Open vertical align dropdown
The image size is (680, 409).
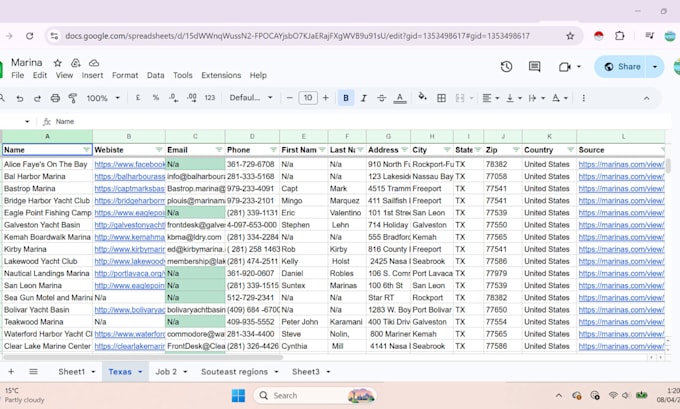[514, 98]
